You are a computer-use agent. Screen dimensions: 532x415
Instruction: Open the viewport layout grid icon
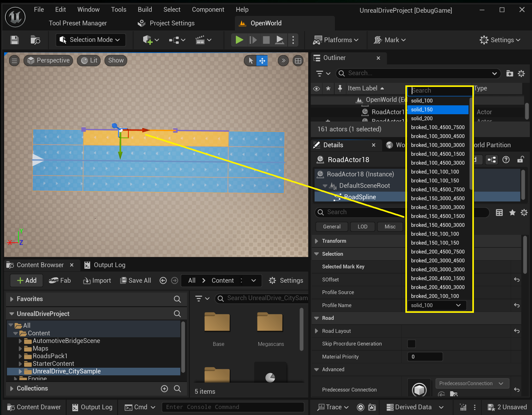point(298,61)
